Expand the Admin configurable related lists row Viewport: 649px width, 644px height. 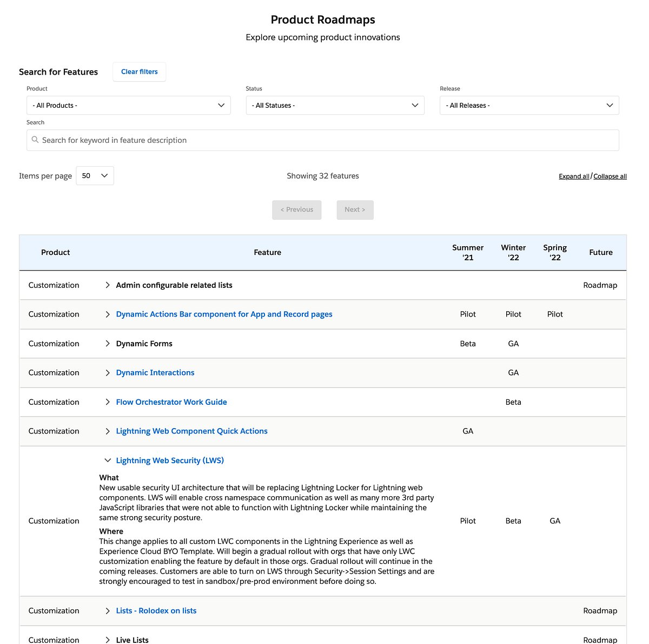point(108,285)
